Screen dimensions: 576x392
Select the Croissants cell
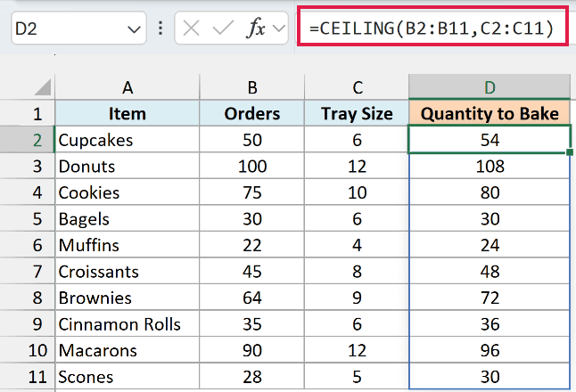coord(128,271)
